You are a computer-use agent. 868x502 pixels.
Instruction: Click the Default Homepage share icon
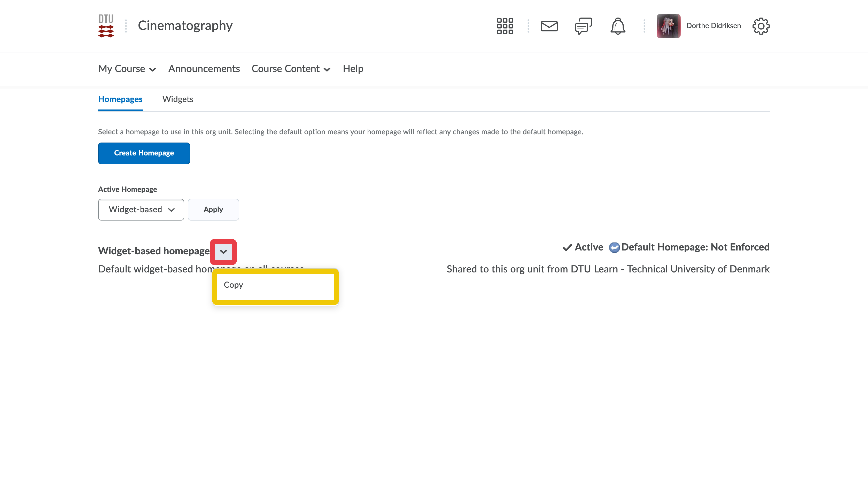pyautogui.click(x=614, y=248)
